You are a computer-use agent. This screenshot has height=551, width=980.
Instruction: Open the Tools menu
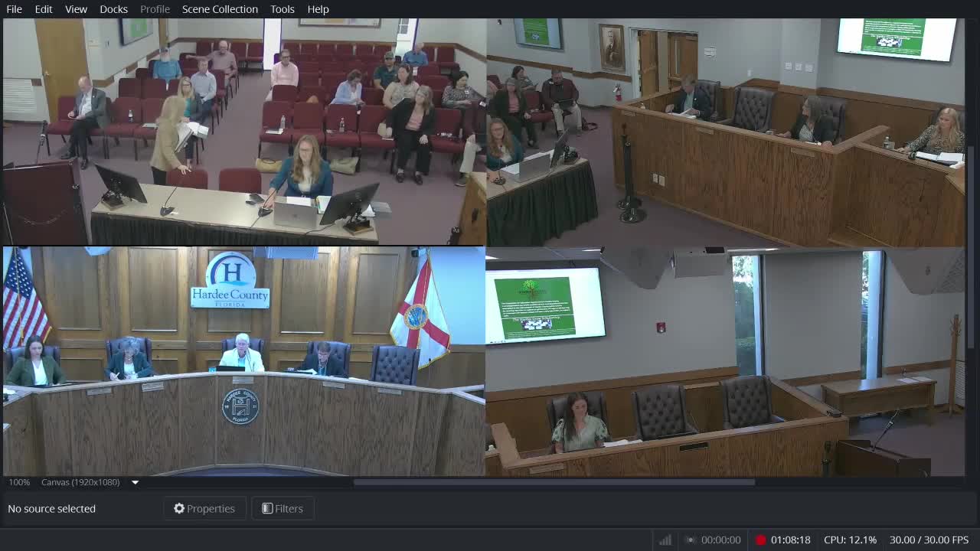[x=283, y=9]
